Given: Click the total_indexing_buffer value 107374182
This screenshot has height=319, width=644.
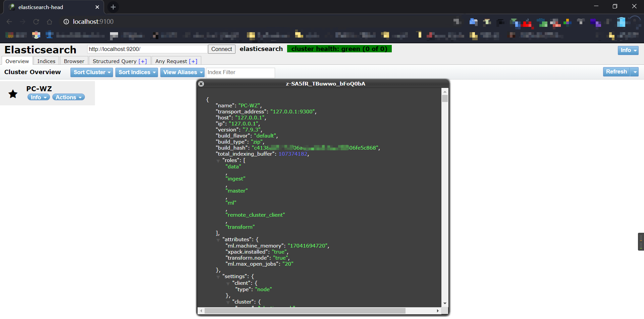Looking at the screenshot, I should [x=293, y=154].
